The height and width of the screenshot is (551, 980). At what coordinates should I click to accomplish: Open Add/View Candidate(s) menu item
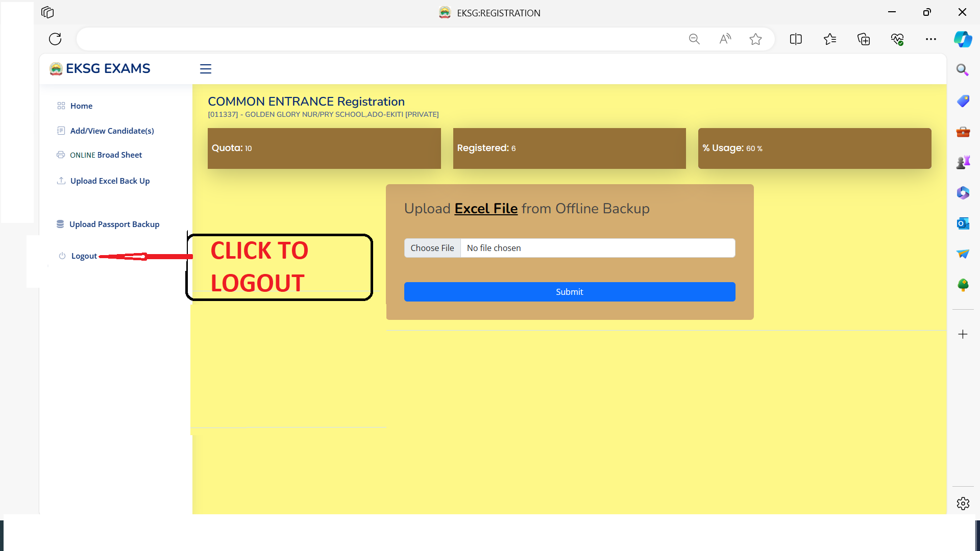(x=112, y=131)
